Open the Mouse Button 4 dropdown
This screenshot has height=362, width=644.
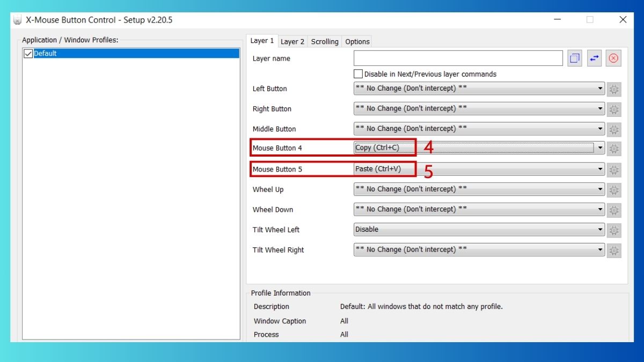479,148
